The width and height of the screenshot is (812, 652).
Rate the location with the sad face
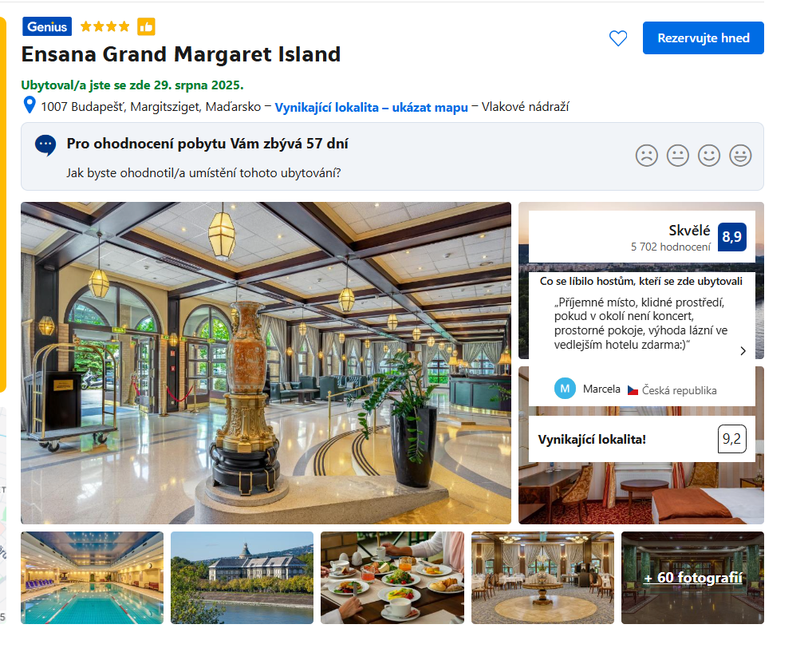[x=646, y=155]
